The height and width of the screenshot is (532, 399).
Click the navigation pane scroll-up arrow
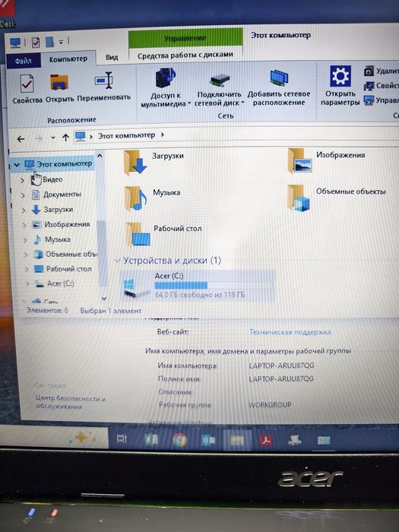[100, 156]
